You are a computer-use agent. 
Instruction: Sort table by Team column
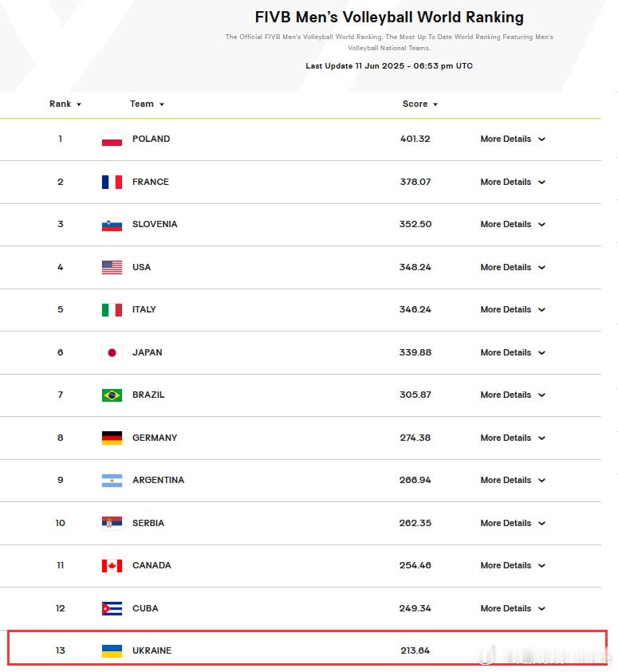(147, 104)
